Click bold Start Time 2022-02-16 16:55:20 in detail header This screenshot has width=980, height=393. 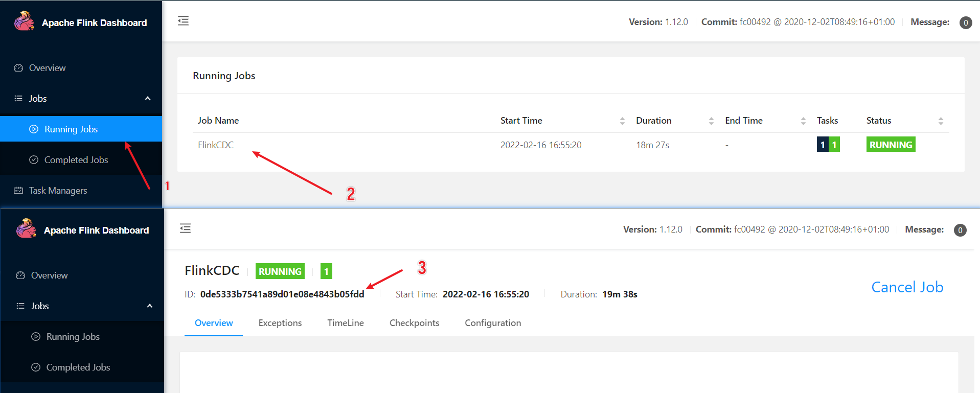[x=486, y=294]
